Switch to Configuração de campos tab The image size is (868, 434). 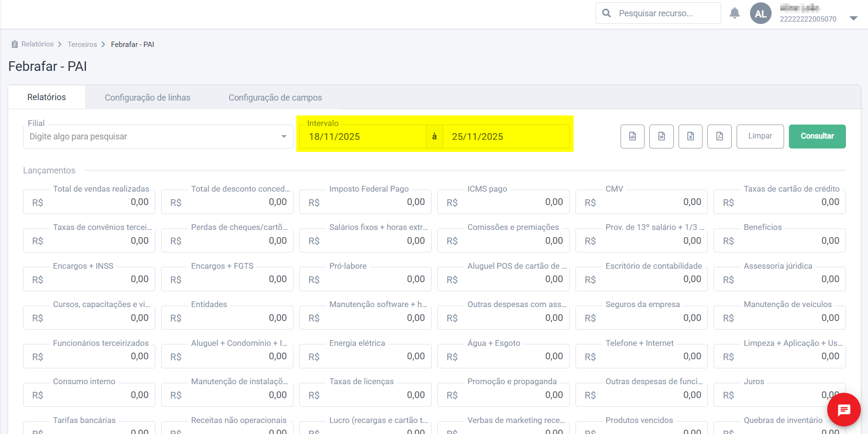pyautogui.click(x=275, y=98)
